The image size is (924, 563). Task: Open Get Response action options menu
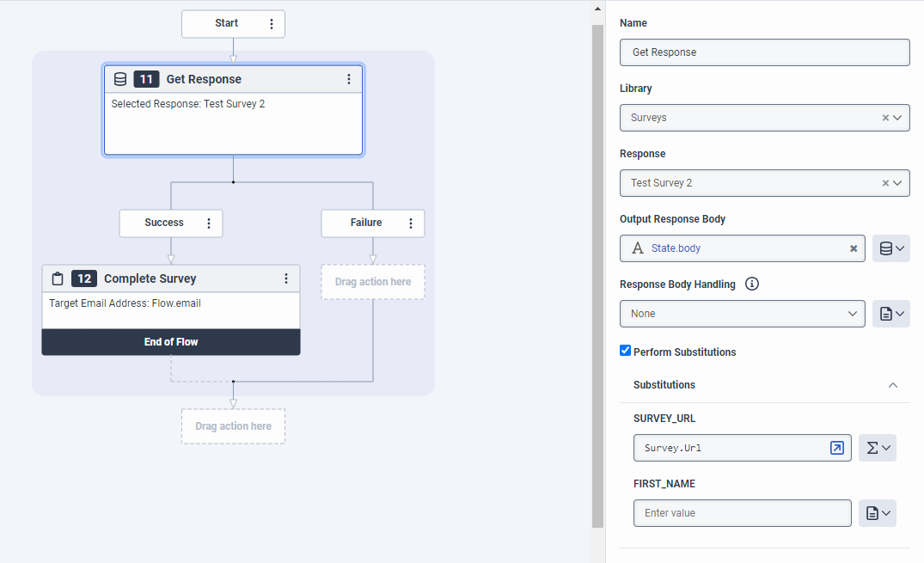(x=349, y=79)
